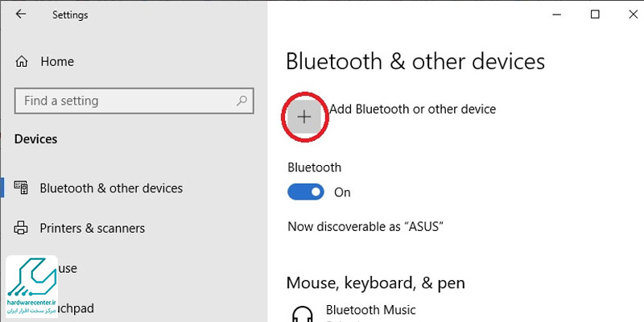
Task: Select Bluetooth & other devices label
Action: point(111,188)
